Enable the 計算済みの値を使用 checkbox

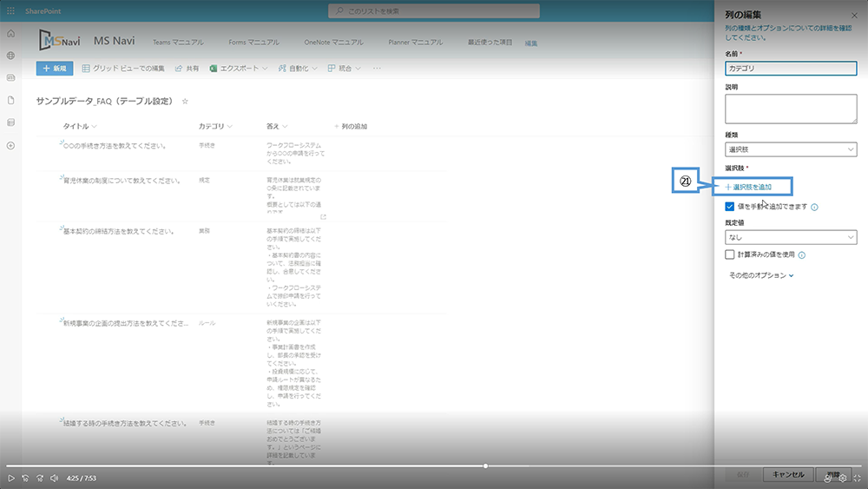pyautogui.click(x=730, y=254)
